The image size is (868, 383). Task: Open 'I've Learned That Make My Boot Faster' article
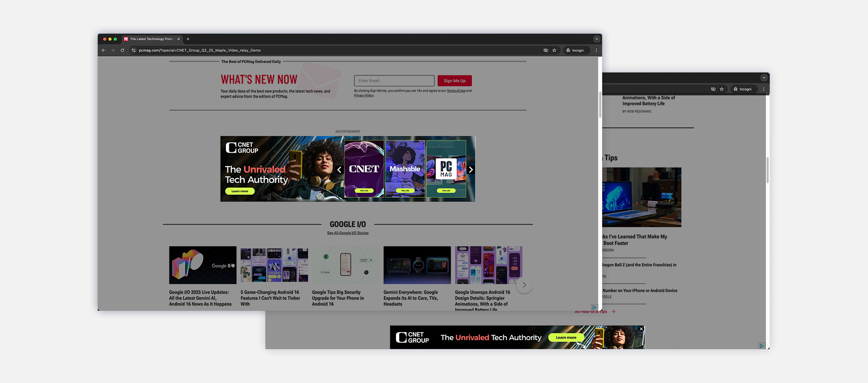tap(634, 240)
